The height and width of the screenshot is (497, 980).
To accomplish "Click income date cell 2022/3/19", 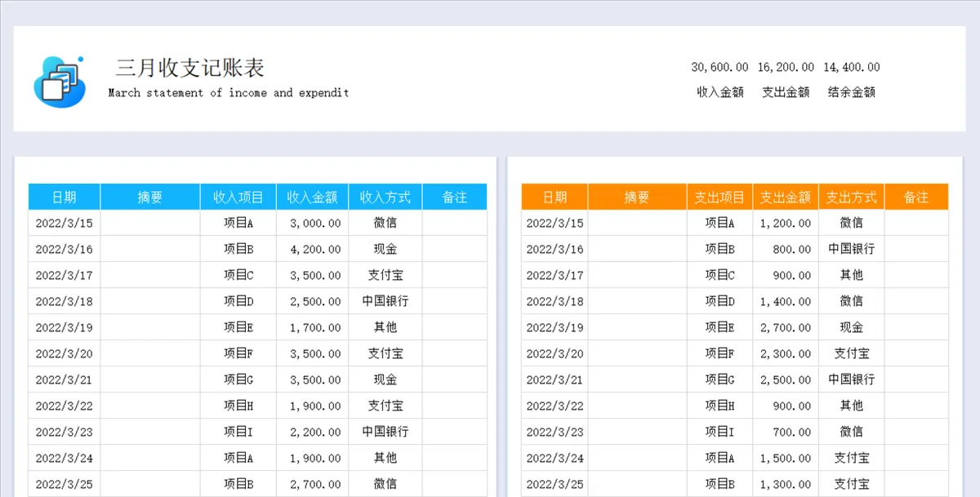I will click(65, 327).
